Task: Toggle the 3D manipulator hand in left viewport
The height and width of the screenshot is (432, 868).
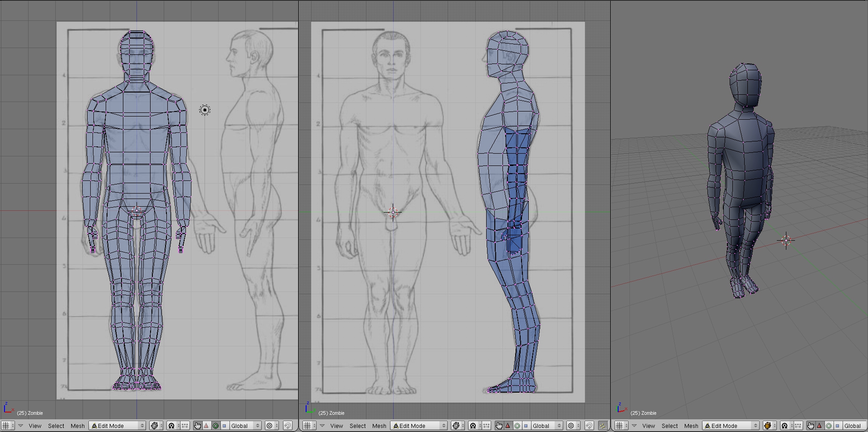Action: click(197, 426)
